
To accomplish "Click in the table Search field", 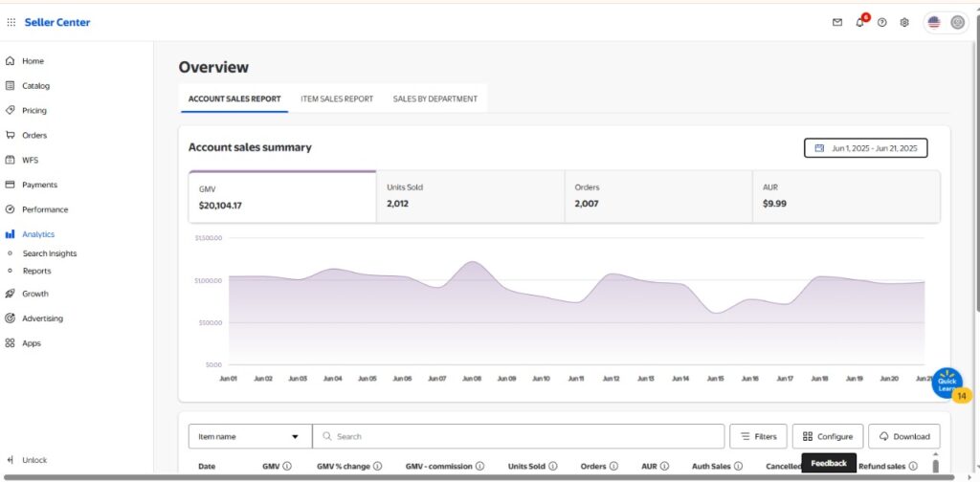I will (x=518, y=437).
